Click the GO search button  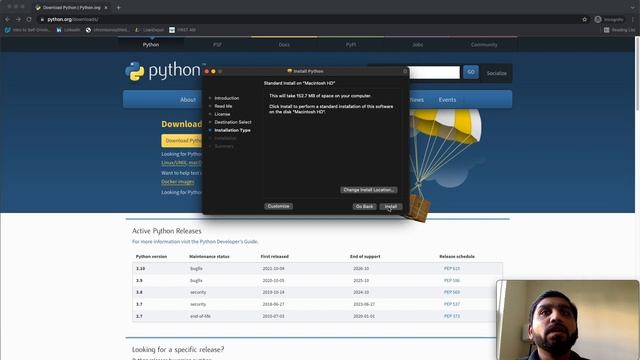click(471, 72)
